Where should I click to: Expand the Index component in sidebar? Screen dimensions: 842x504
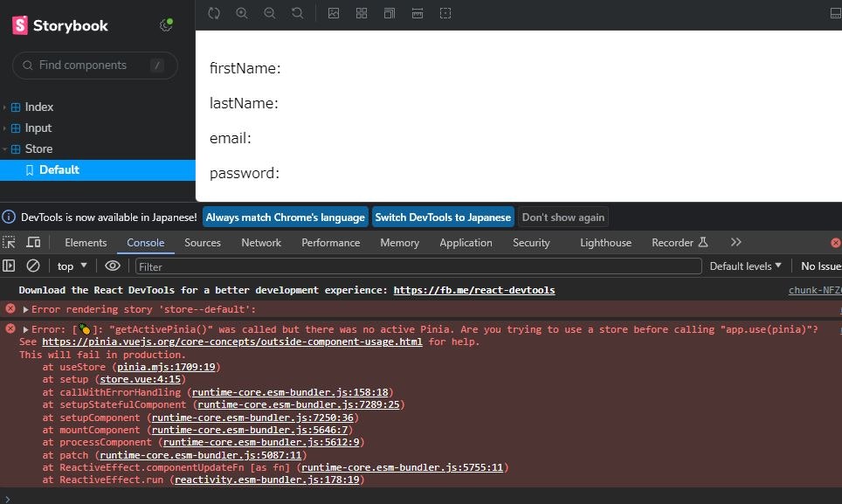click(x=38, y=107)
